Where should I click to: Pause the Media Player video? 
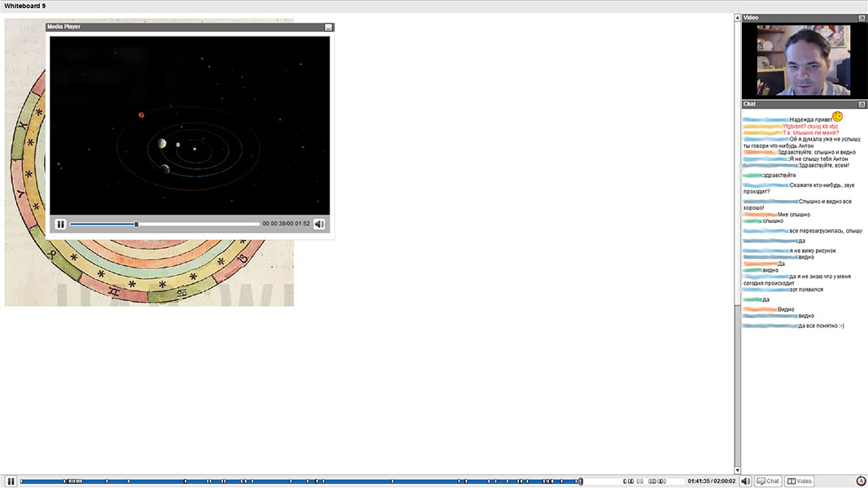60,224
